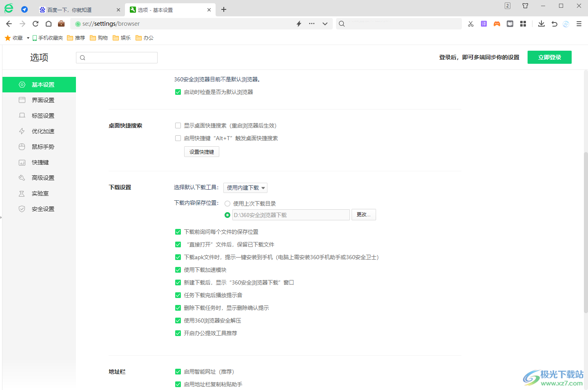Open 优化加速 in the sidebar
Screen dimensions: 588x390
point(39,131)
